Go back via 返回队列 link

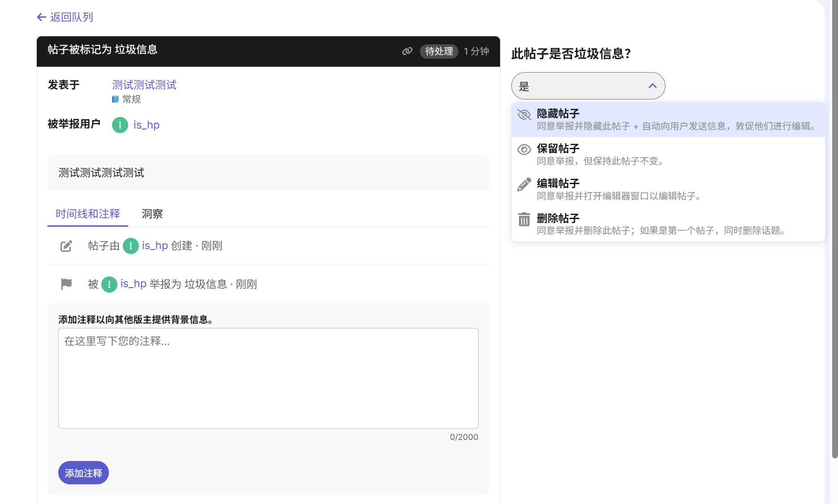tap(65, 17)
